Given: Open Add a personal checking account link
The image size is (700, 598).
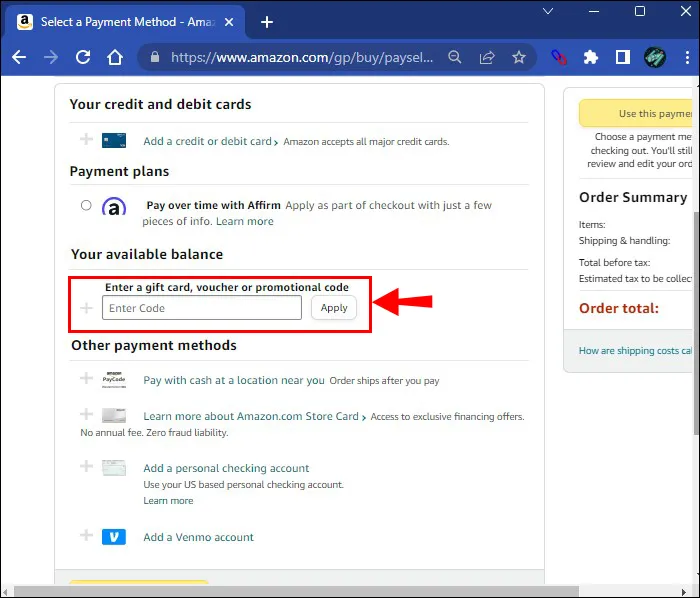Looking at the screenshot, I should pos(226,468).
